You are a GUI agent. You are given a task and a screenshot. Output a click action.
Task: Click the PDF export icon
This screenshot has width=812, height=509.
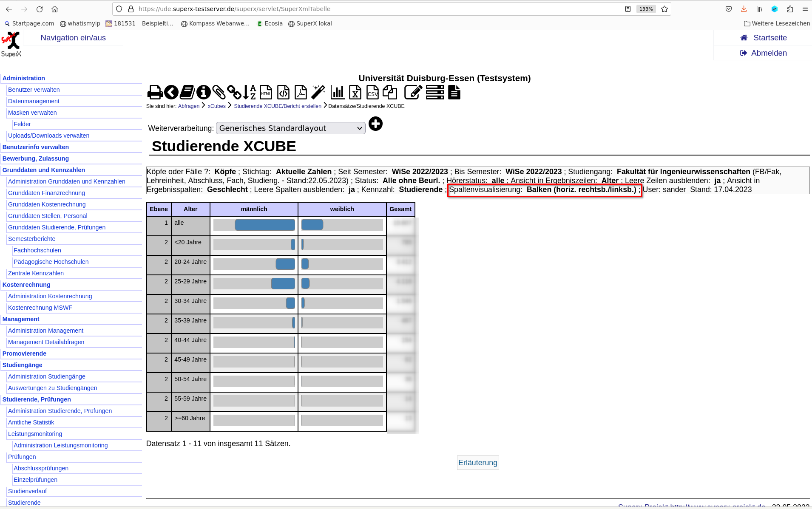[301, 92]
